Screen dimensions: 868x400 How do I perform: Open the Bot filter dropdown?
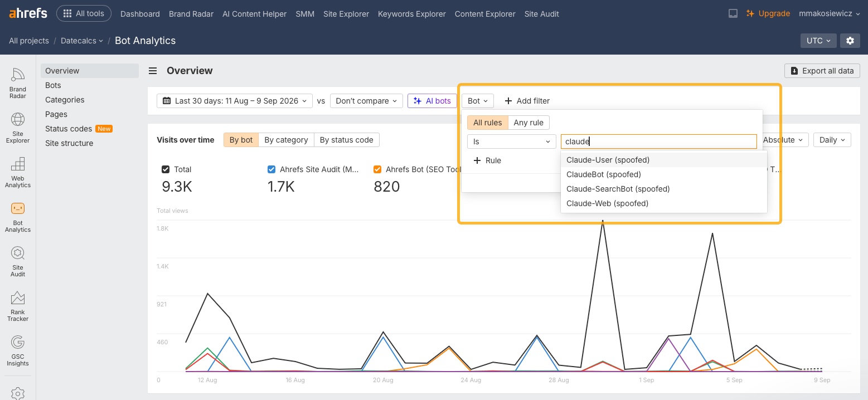pos(478,101)
